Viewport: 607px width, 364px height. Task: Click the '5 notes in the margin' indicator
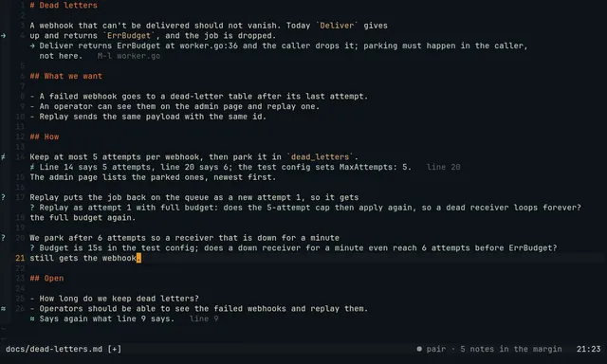[x=511, y=349]
